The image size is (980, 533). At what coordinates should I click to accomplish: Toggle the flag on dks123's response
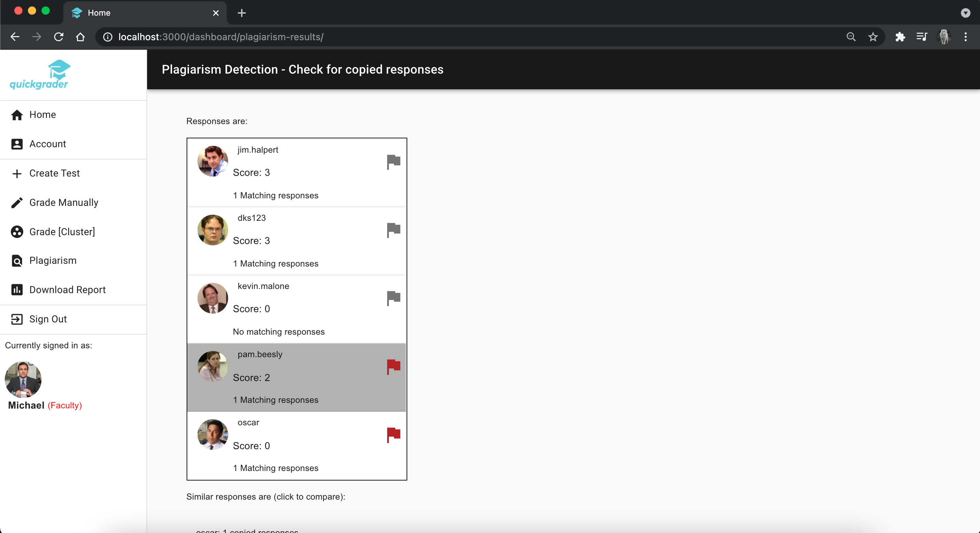click(393, 230)
